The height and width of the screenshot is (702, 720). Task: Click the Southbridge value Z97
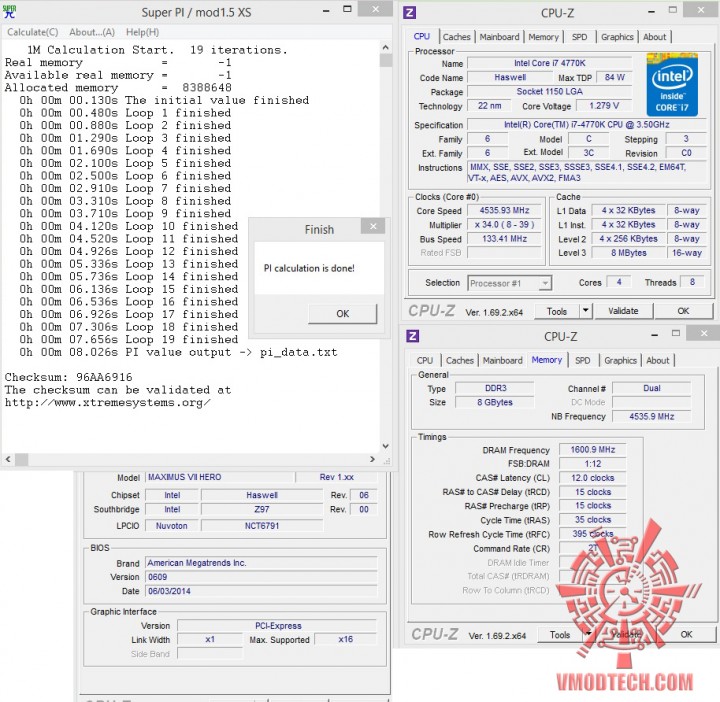(262, 509)
